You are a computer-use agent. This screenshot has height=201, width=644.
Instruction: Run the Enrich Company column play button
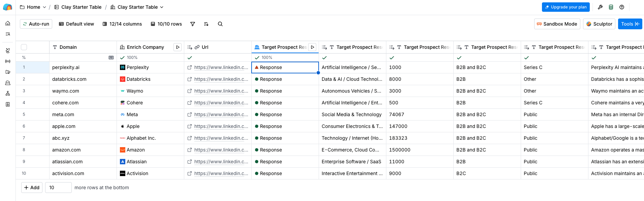coord(178,47)
